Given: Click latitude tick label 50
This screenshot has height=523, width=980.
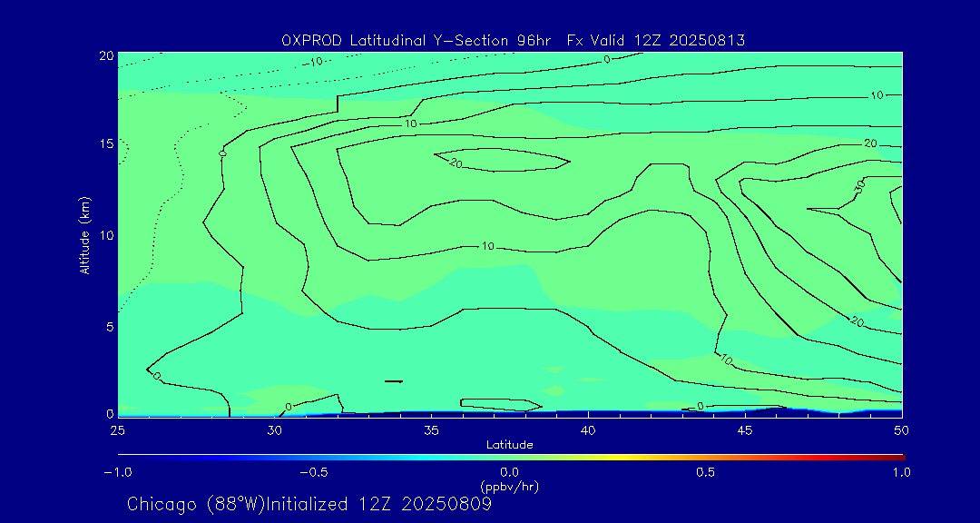Looking at the screenshot, I should (x=901, y=430).
